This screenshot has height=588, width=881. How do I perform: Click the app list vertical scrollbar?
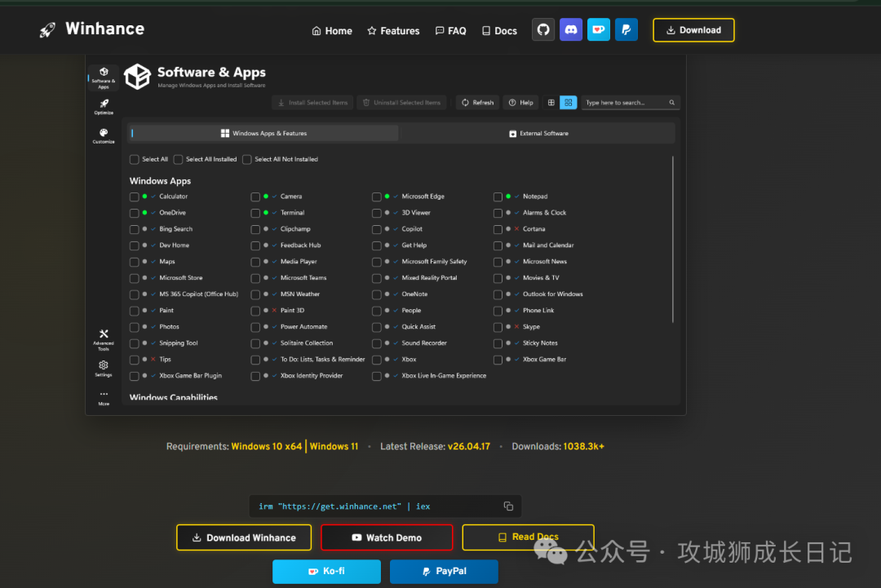(672, 239)
